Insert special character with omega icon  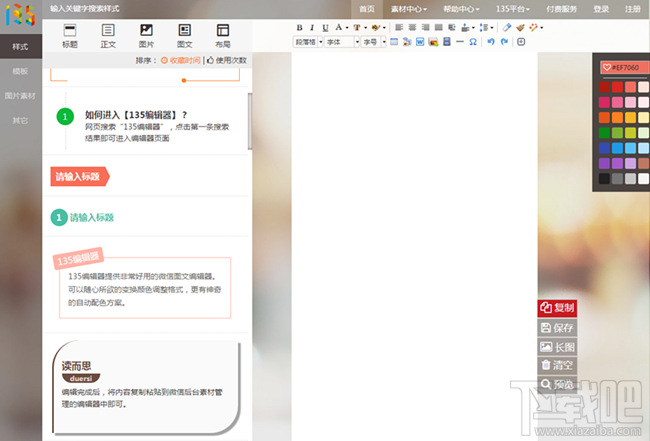click(472, 42)
